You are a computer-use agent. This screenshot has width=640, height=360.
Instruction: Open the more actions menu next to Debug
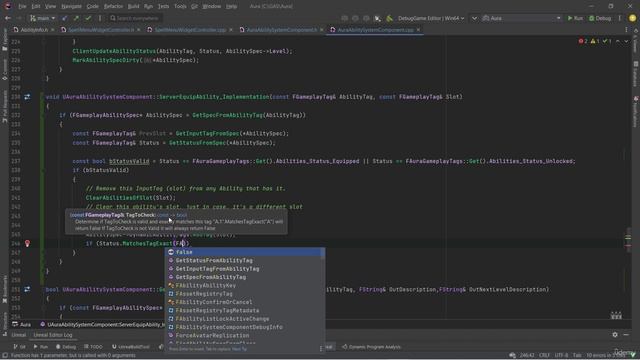tap(620, 18)
